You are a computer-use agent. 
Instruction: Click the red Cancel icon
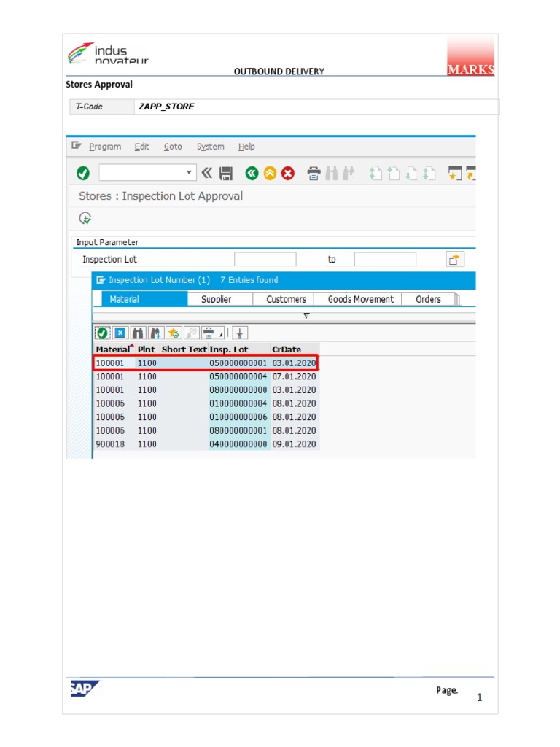pos(288,174)
